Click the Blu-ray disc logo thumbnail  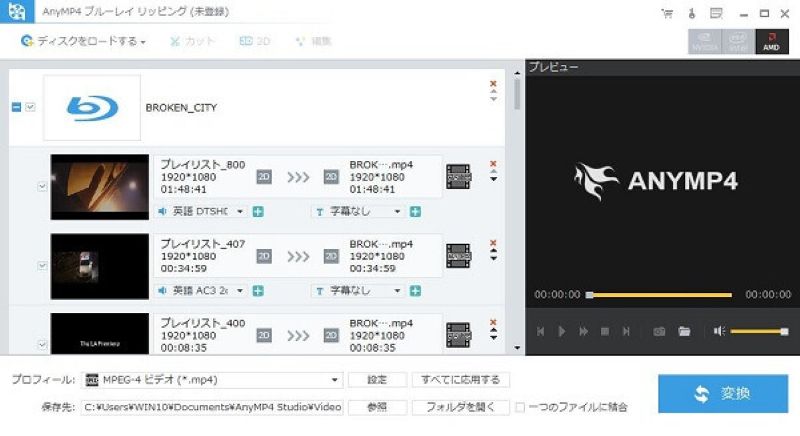(x=92, y=108)
